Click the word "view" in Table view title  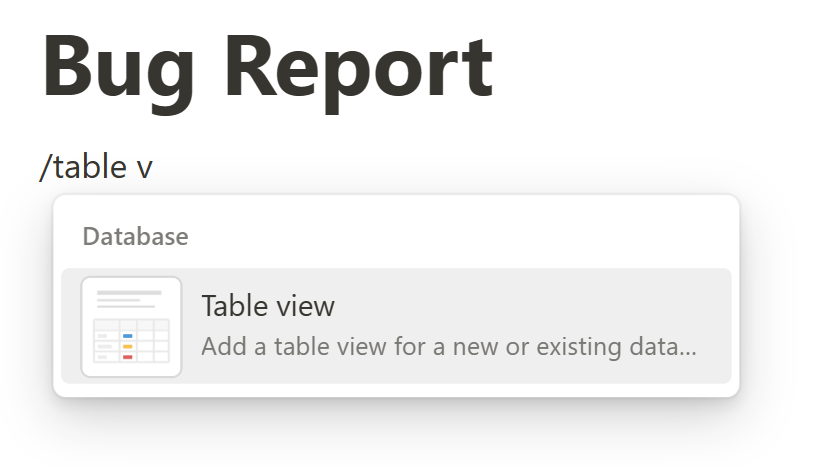pos(304,306)
